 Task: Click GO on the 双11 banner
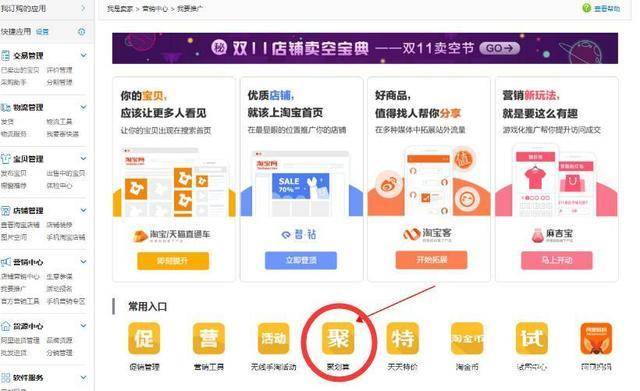[500, 48]
